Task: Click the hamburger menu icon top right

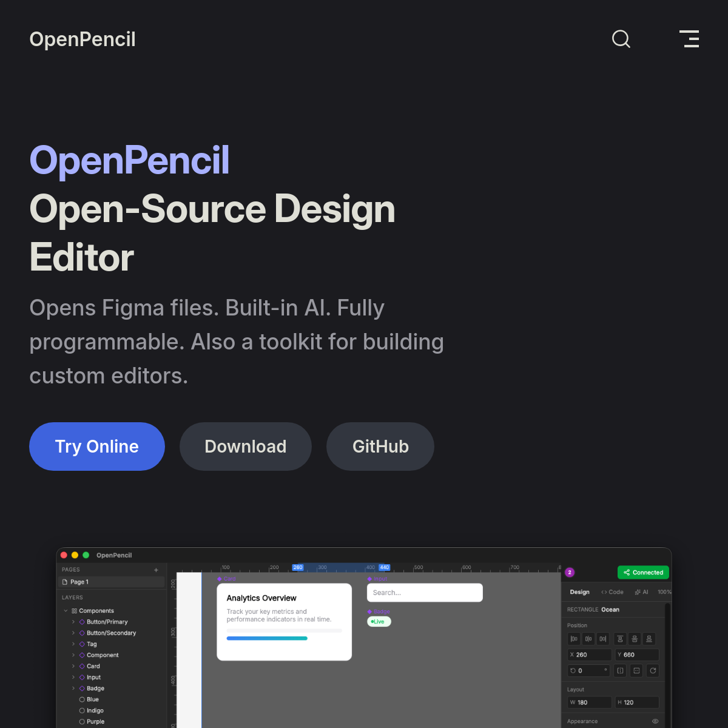Action: click(x=689, y=39)
